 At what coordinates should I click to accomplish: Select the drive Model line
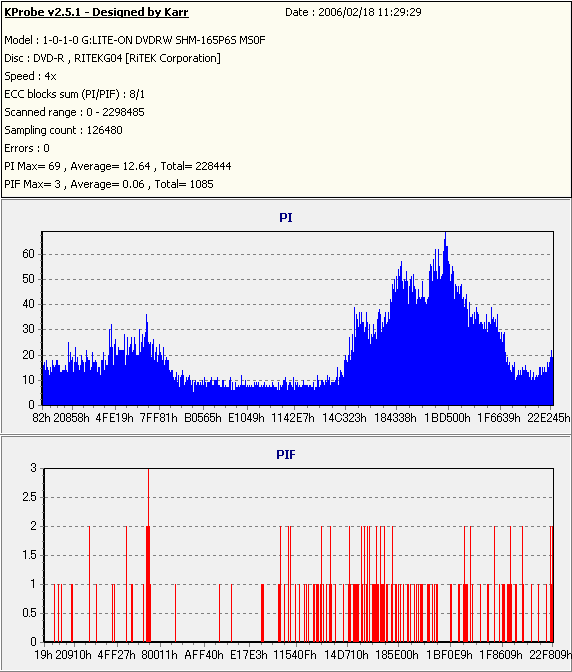[135, 40]
